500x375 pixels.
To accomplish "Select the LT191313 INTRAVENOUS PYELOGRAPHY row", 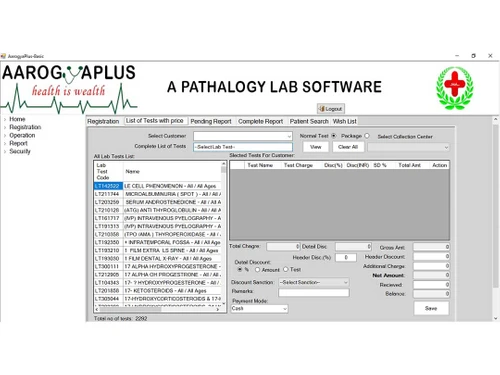I will point(157,226).
